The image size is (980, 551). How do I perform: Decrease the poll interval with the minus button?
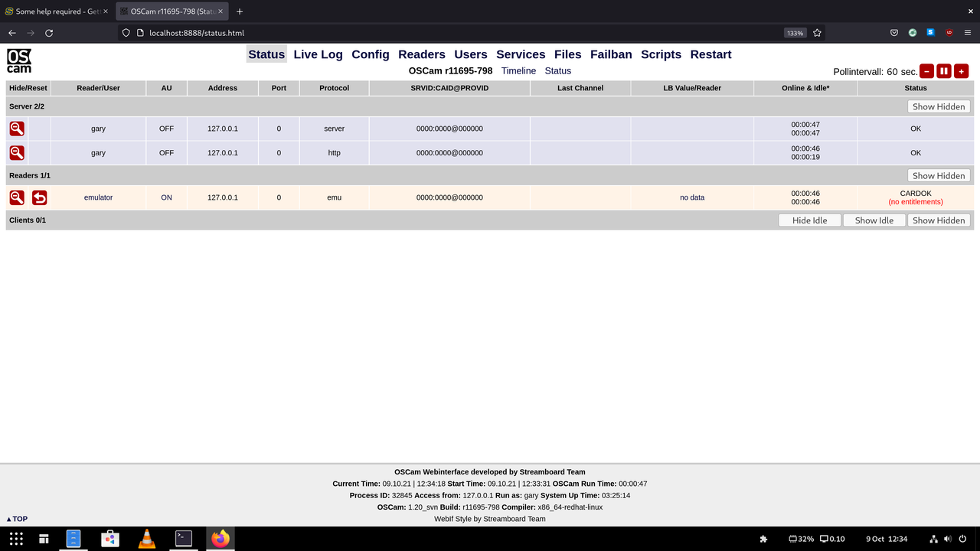click(x=926, y=71)
